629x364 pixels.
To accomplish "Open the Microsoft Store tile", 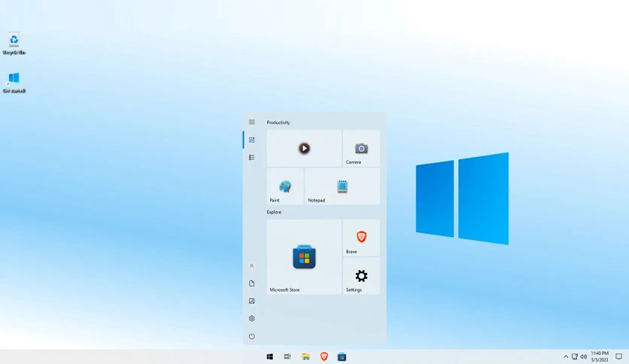I will pyautogui.click(x=304, y=257).
